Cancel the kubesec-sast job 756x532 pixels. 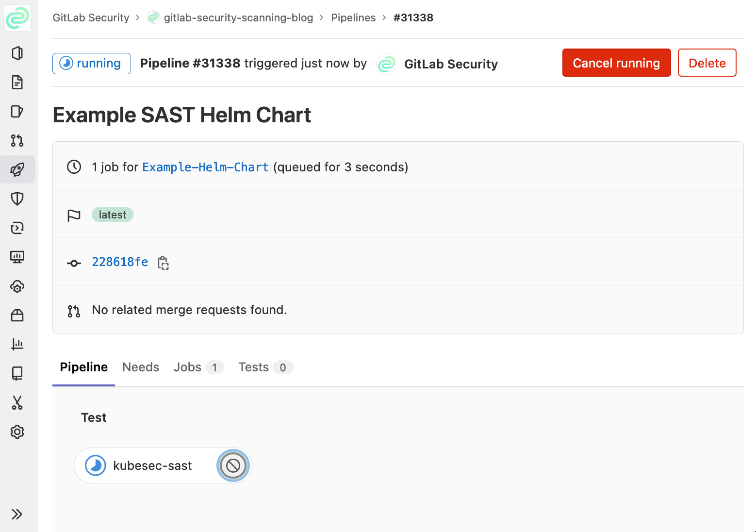(233, 465)
